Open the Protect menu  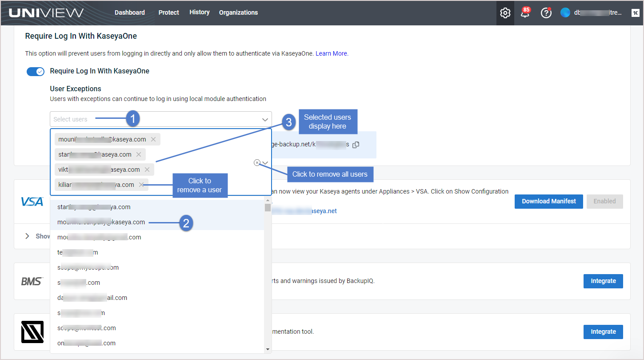(x=169, y=12)
